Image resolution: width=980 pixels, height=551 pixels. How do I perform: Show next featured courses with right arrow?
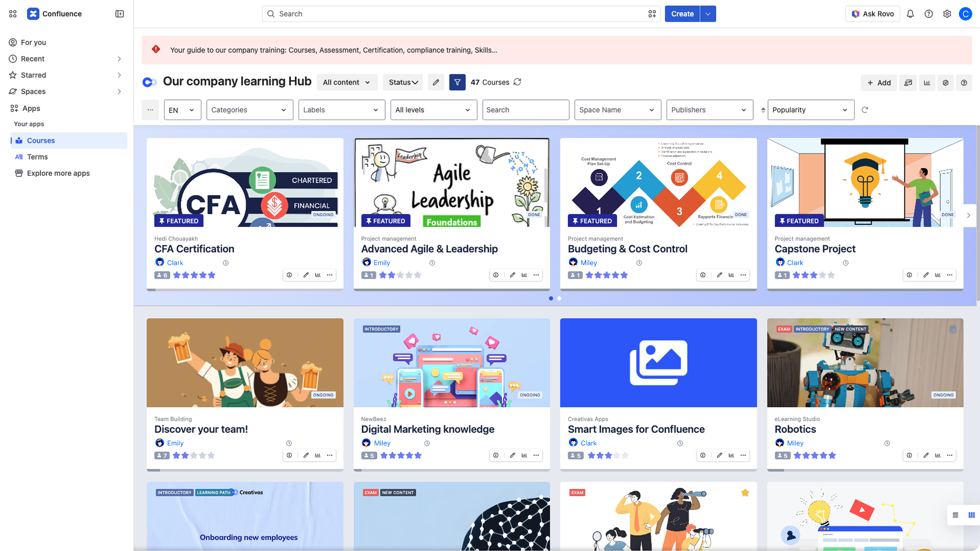pos(969,215)
